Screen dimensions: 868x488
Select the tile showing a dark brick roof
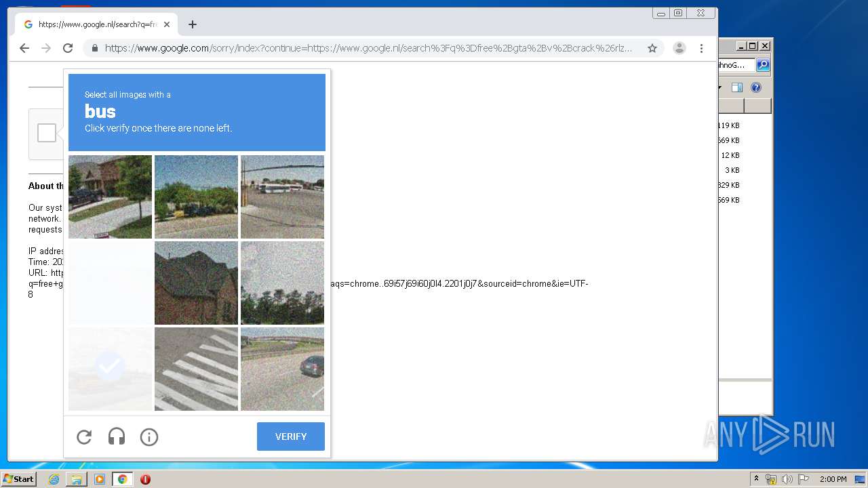[x=196, y=283]
